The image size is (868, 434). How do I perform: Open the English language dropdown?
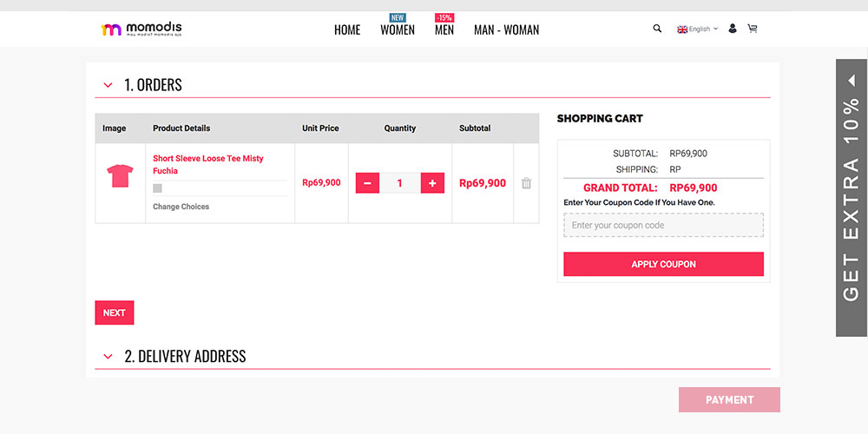703,29
